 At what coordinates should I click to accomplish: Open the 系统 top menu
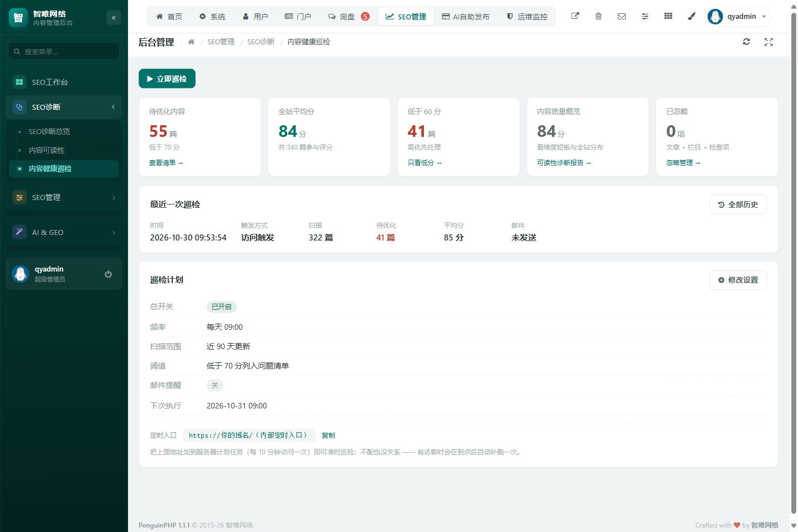212,17
